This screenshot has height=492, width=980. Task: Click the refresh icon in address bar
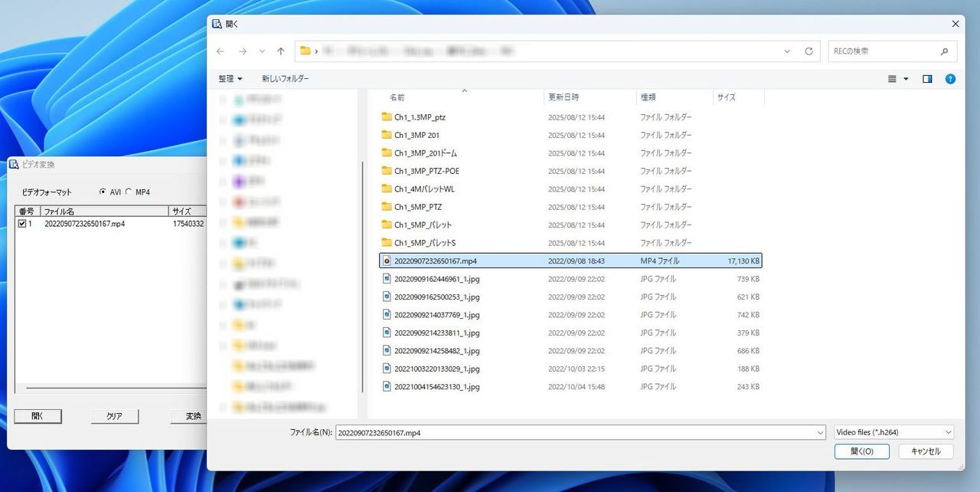(x=808, y=51)
